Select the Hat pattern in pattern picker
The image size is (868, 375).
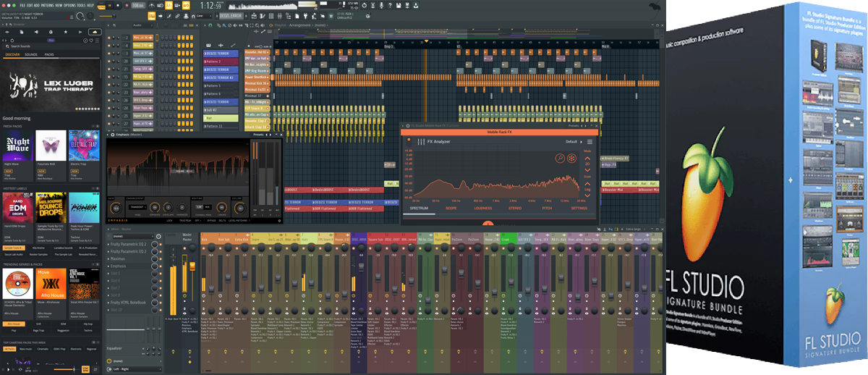pyautogui.click(x=221, y=118)
